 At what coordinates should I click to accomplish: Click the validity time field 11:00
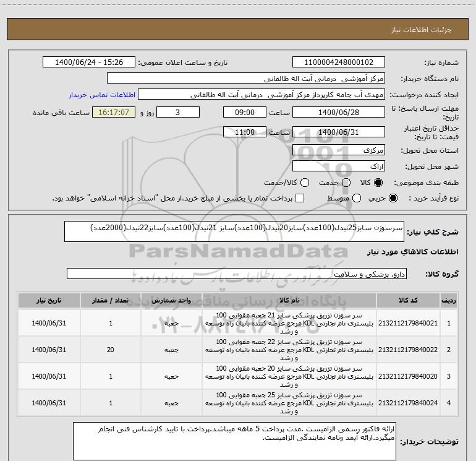pos(245,132)
